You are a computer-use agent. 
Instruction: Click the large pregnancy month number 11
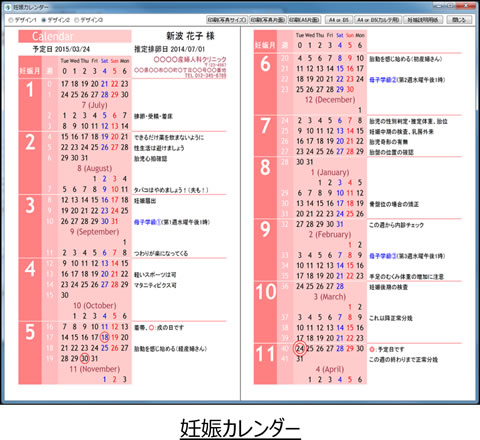pos(266,354)
